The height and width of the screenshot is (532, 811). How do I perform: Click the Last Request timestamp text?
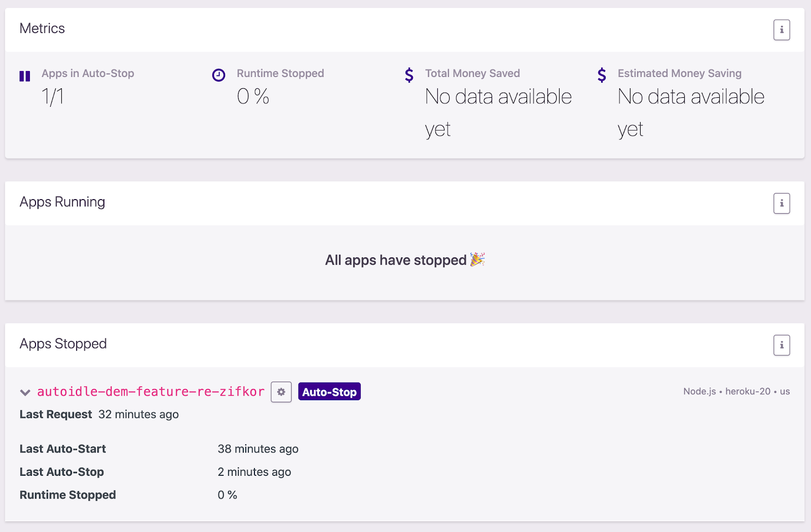tap(139, 414)
